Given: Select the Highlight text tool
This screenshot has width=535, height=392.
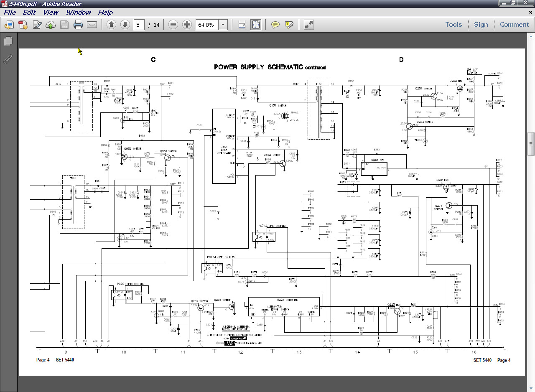Looking at the screenshot, I should pyautogui.click(x=289, y=25).
